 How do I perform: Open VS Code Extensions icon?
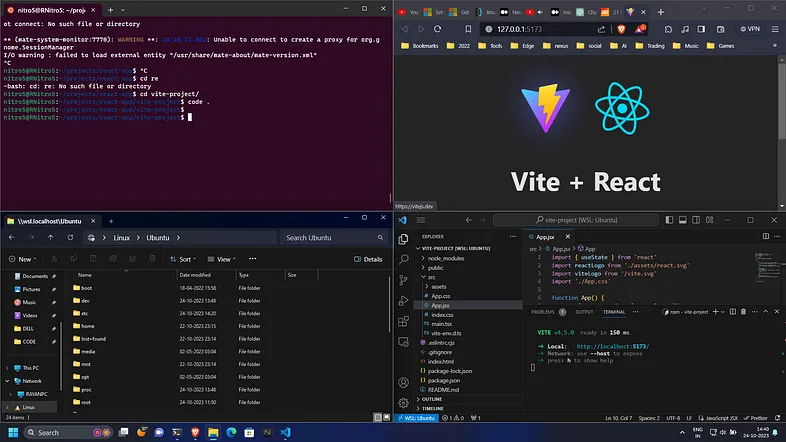point(404,321)
